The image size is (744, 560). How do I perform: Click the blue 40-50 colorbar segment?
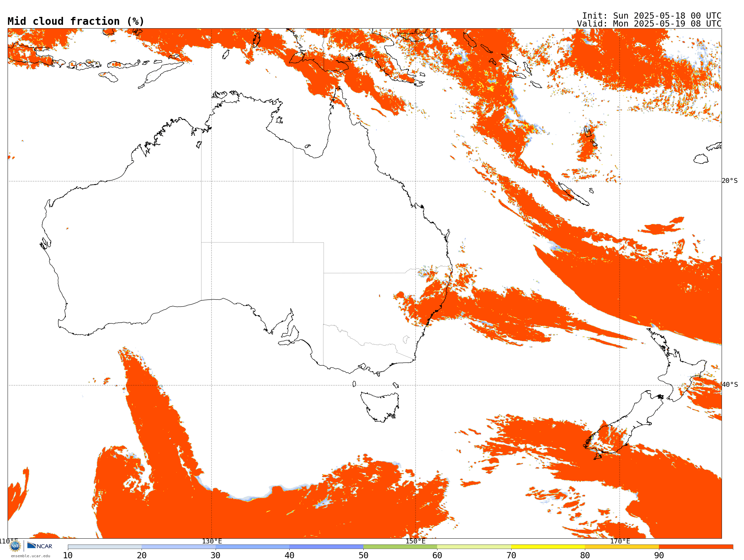coord(326,547)
